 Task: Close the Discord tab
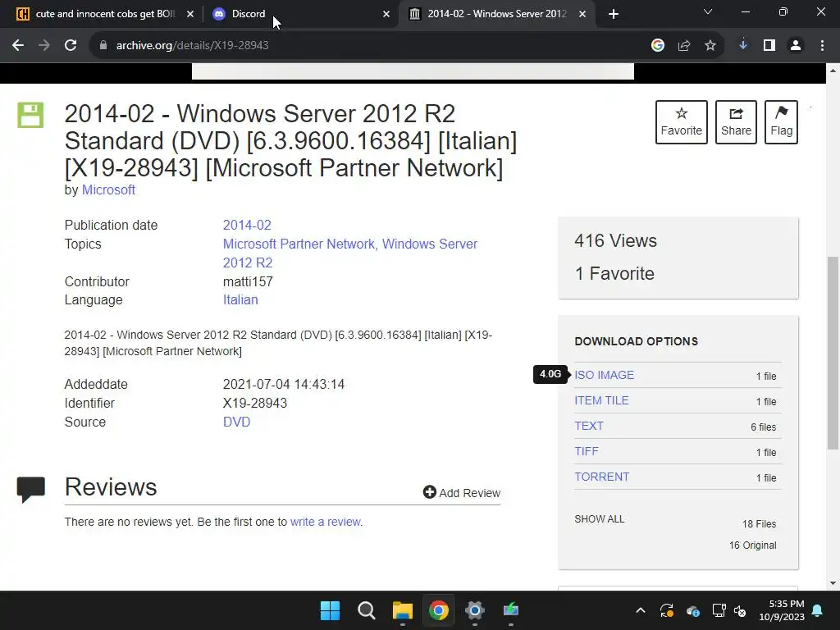pos(386,14)
